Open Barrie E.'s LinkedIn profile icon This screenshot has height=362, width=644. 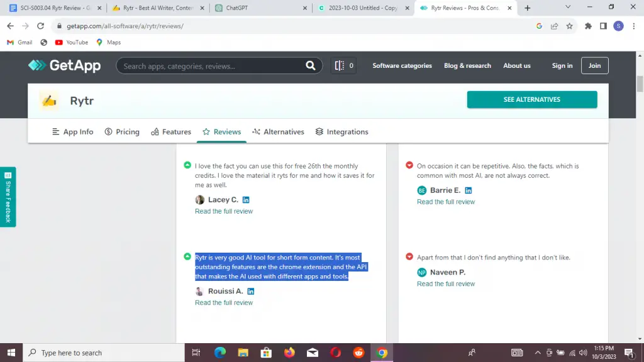click(x=468, y=190)
